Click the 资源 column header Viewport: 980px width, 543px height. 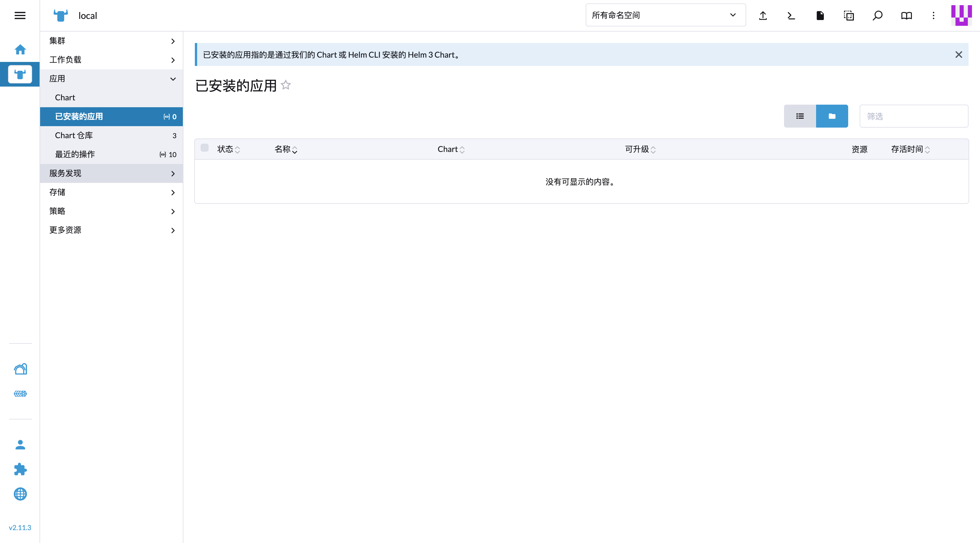(x=859, y=149)
